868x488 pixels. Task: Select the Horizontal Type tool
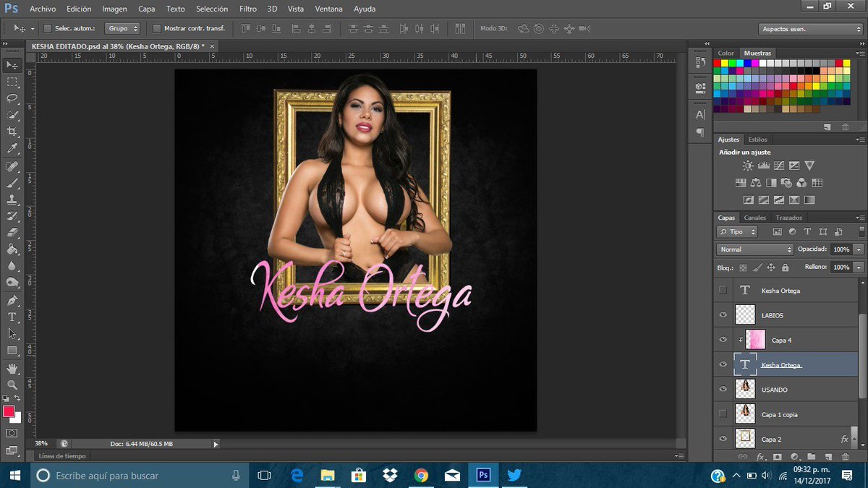tap(12, 317)
